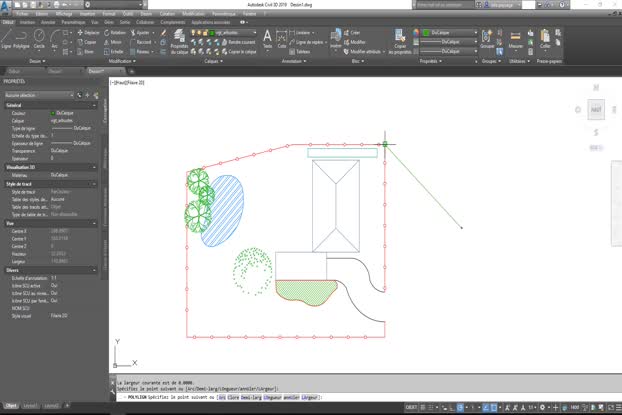Click Modifier attributs button
Screen dimensions: 622x415
click(362, 52)
